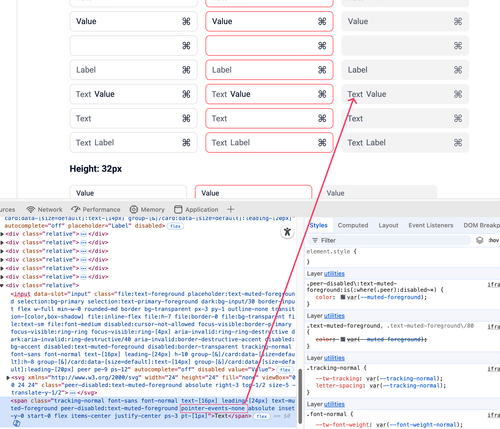Click command icon in red-bordered Text Value input
The height and width of the screenshot is (429, 500).
(322, 94)
